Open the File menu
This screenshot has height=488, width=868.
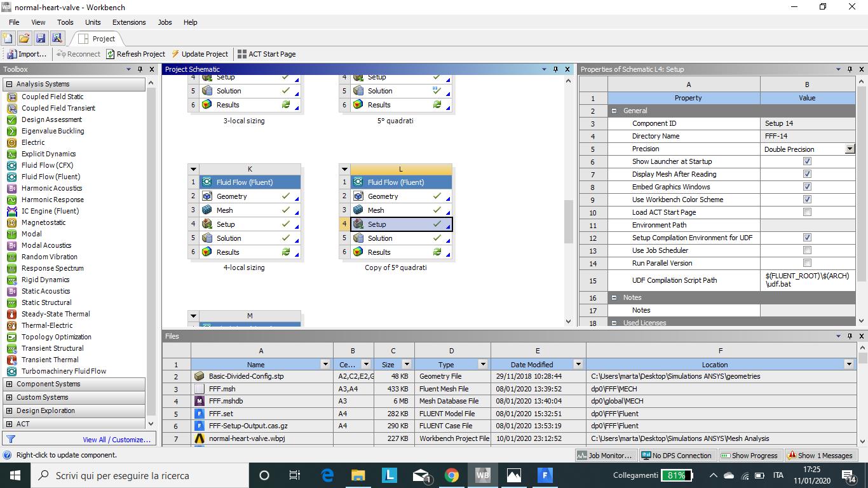point(14,22)
